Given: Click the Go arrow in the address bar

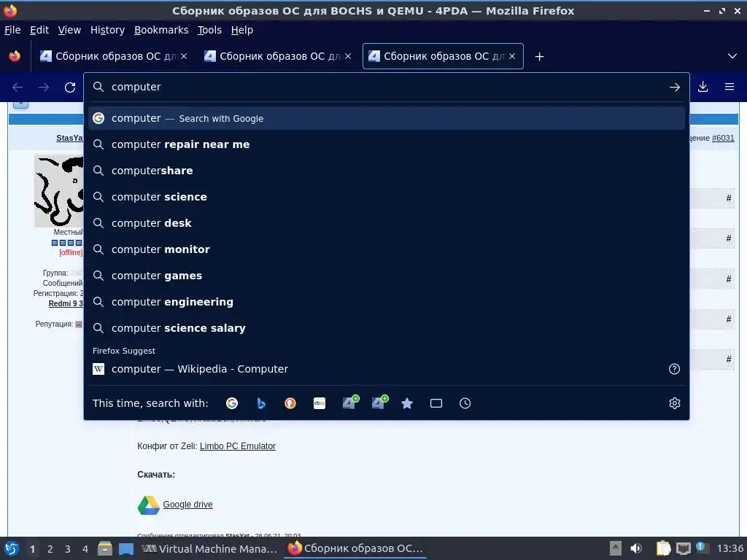Looking at the screenshot, I should pyautogui.click(x=675, y=87).
